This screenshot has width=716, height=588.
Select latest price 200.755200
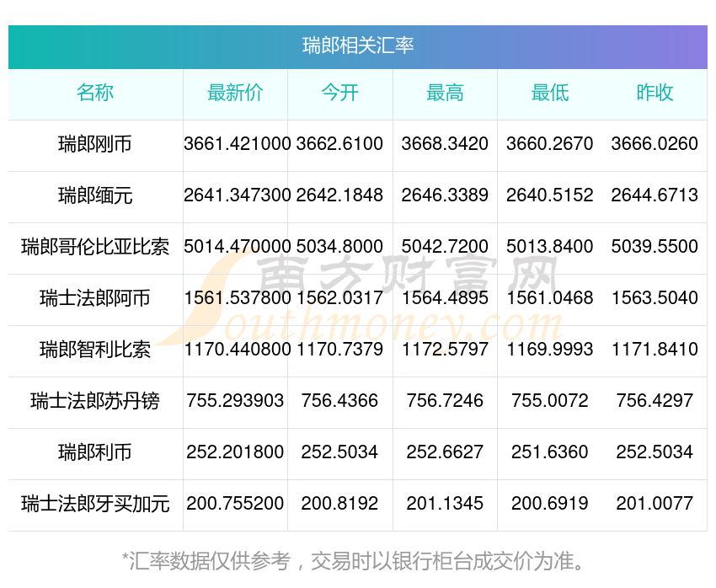coord(235,504)
